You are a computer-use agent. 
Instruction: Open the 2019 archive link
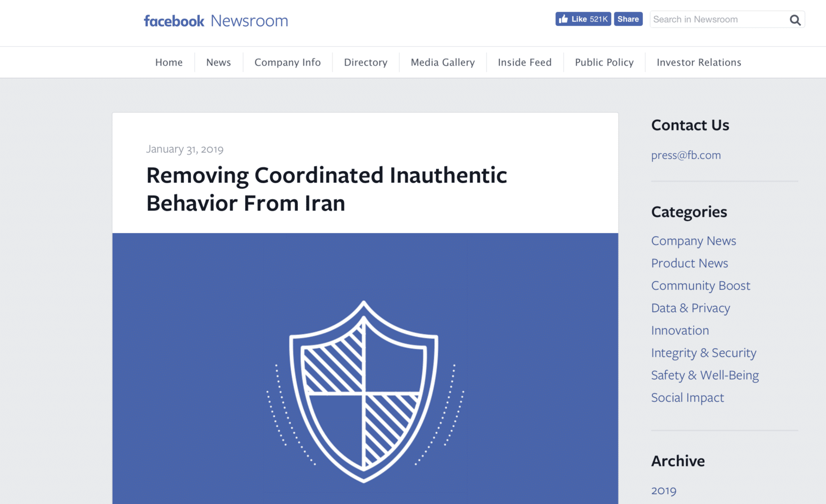pos(663,491)
